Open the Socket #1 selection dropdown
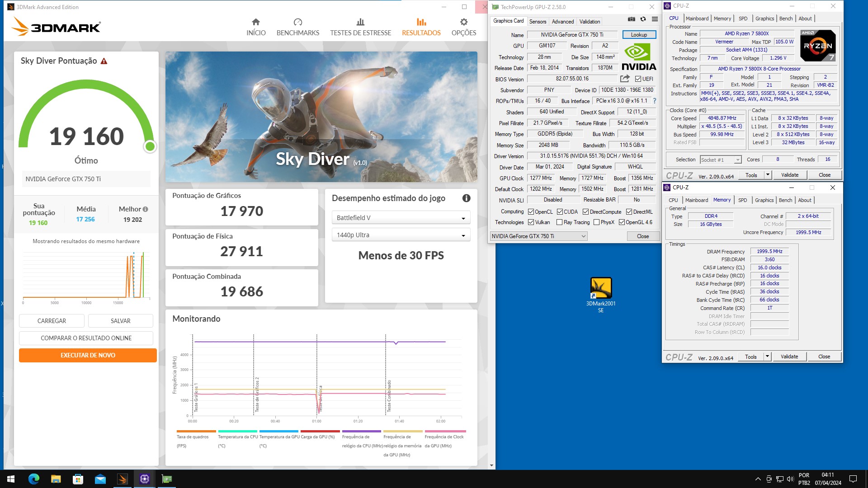Screen dimensions: 868x488 click(721, 160)
